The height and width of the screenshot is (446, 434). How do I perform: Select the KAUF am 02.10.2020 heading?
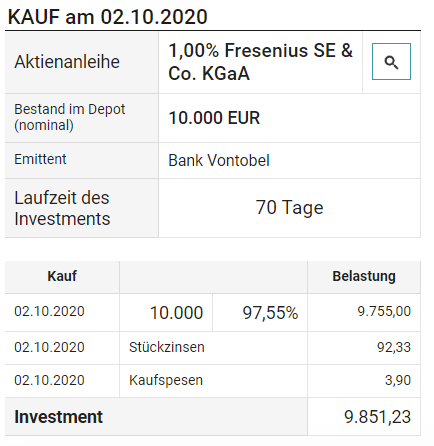(107, 17)
